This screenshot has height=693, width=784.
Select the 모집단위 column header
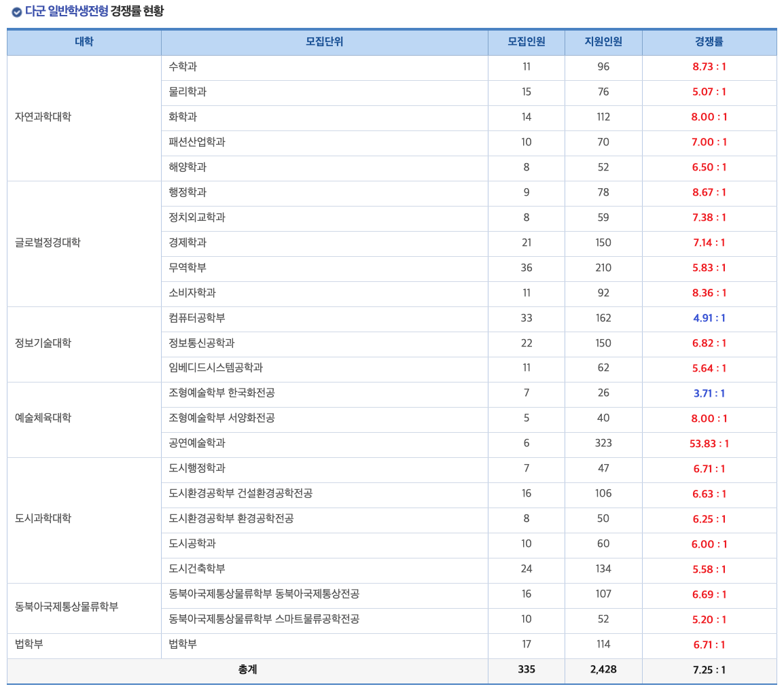pos(323,42)
